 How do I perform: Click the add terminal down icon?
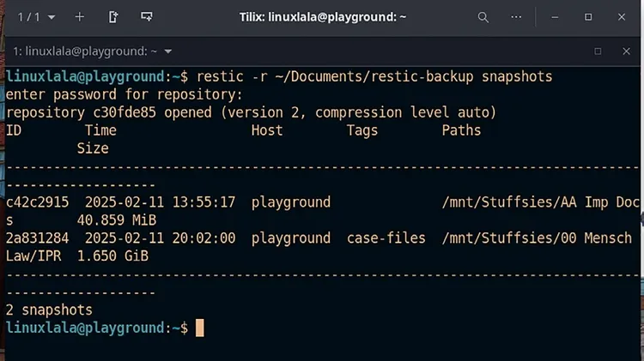click(147, 17)
